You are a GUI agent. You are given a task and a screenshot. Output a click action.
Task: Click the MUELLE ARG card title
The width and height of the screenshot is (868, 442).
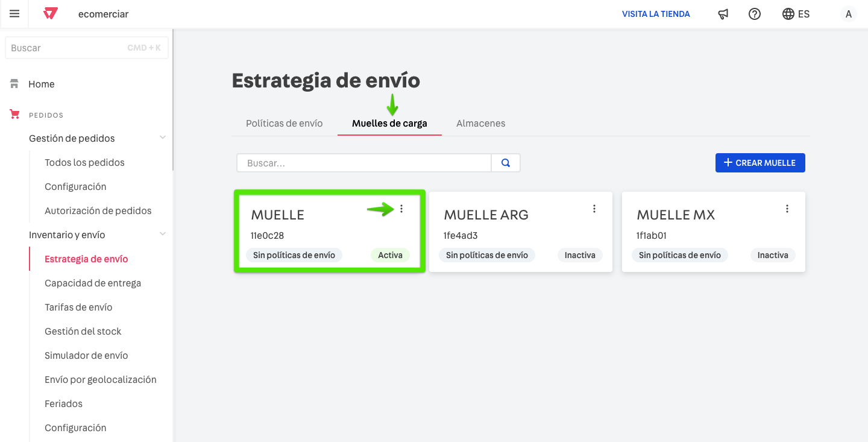point(486,215)
